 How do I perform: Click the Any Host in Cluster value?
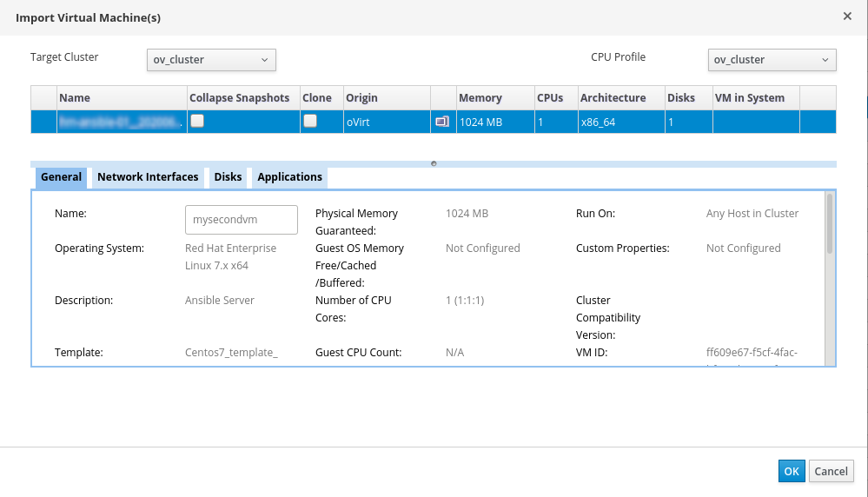click(x=752, y=214)
